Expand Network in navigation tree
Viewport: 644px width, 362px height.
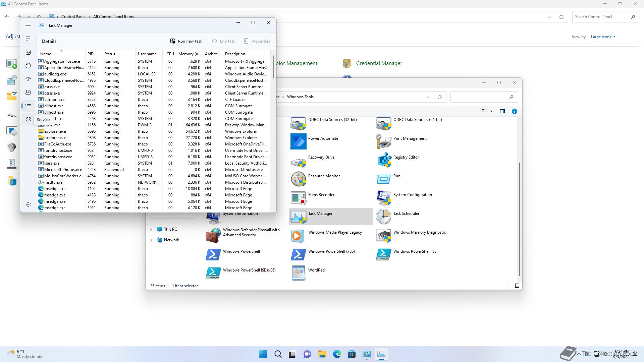pos(151,240)
